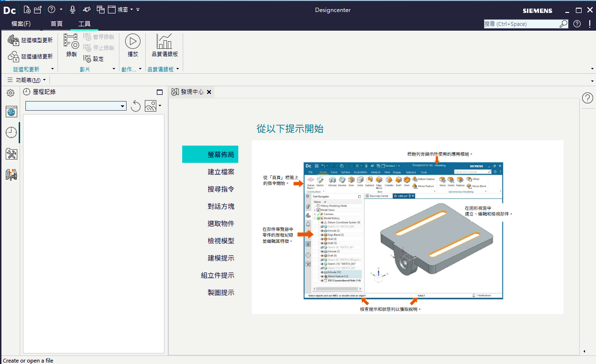Open the 功能表(M) menu dropdown

click(27, 80)
